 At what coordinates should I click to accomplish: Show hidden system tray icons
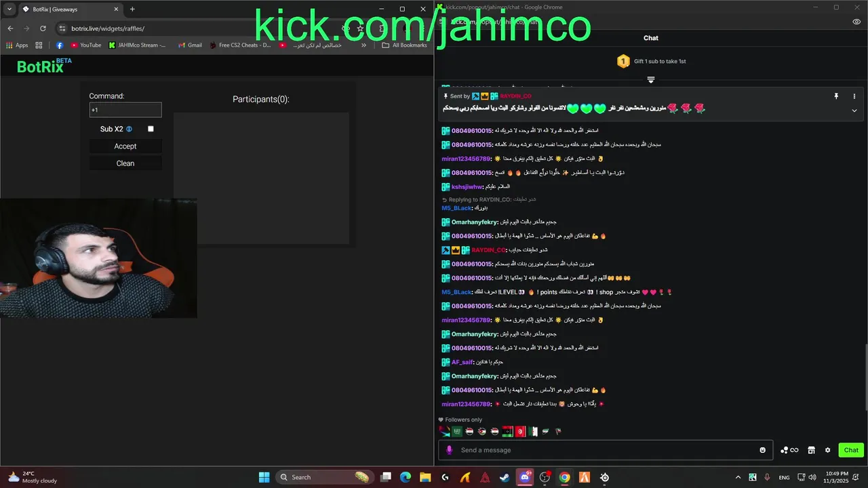[738, 477]
